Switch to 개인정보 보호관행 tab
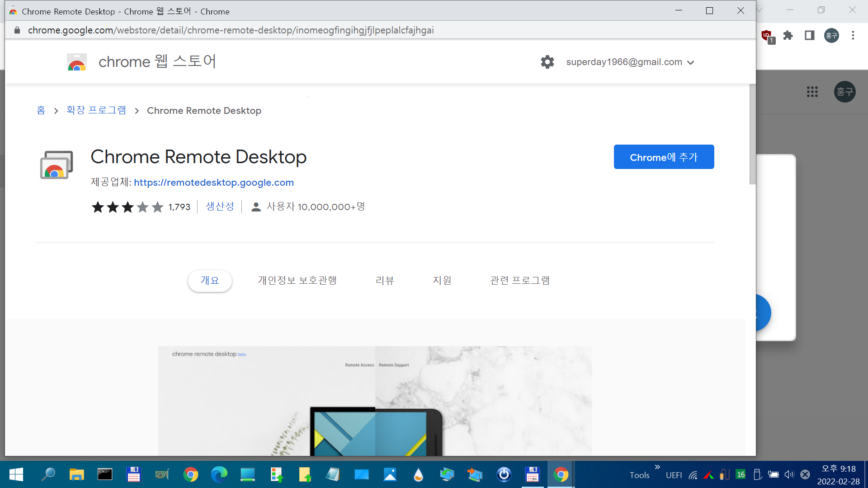Viewport: 868px width, 488px height. [x=297, y=281]
